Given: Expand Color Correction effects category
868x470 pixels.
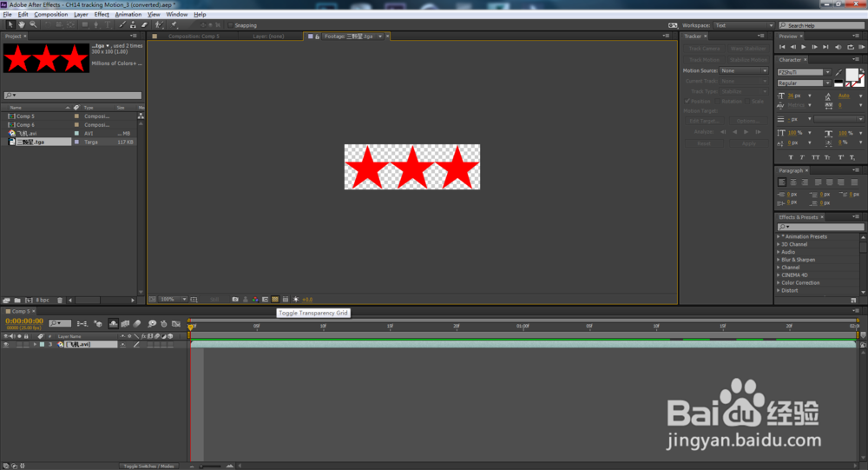Looking at the screenshot, I should [x=779, y=282].
